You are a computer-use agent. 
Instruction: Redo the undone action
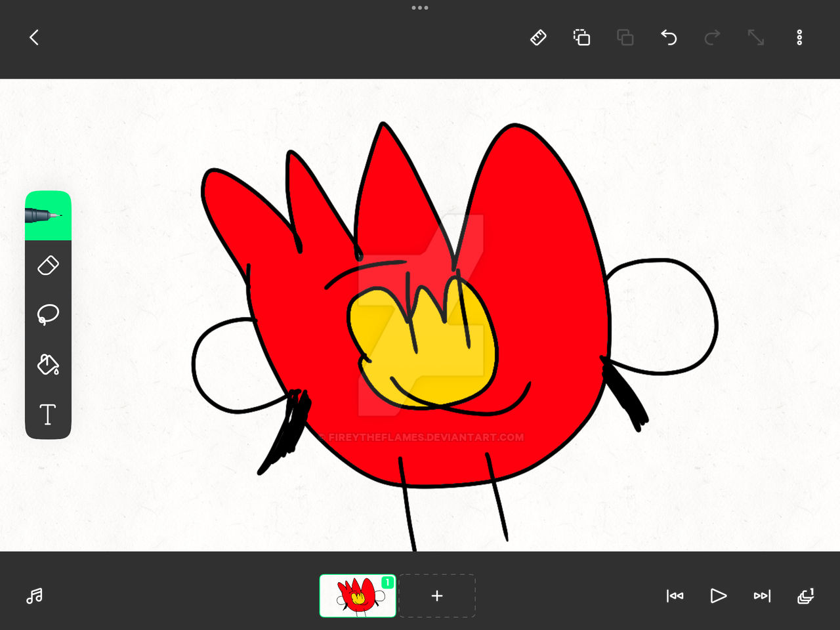pyautogui.click(x=712, y=37)
